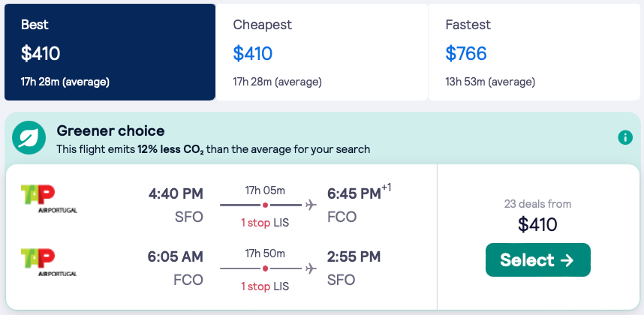
Task: Click the return stop dot marker
Action: click(x=265, y=268)
